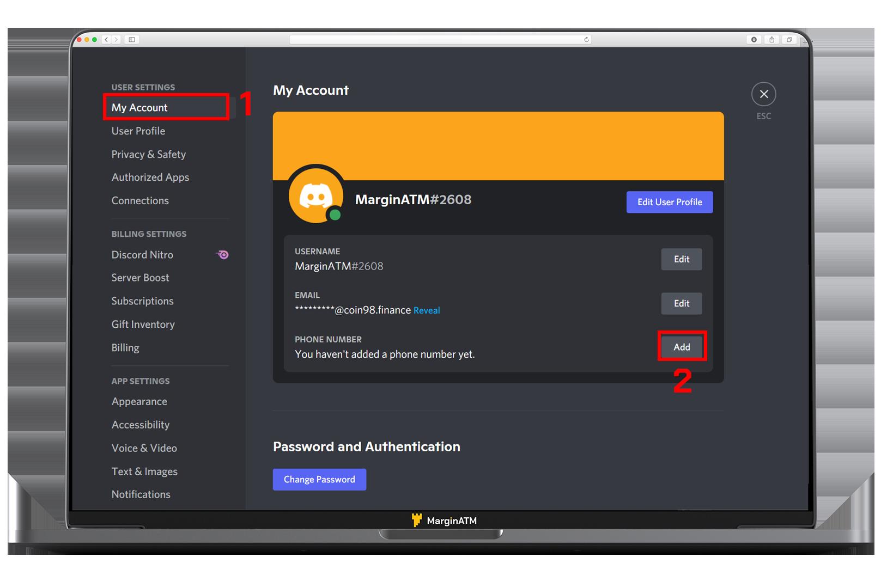887x588 pixels.
Task: Go to Privacy & Safety
Action: click(149, 154)
